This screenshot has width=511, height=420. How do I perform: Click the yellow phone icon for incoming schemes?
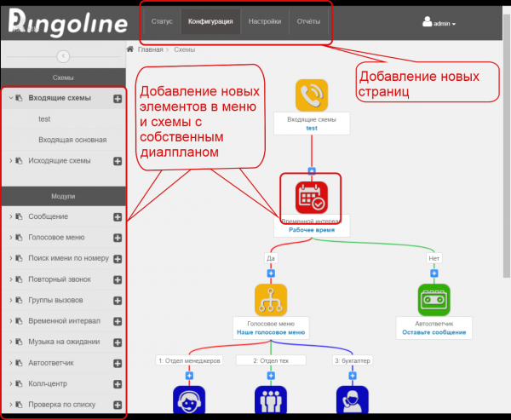[x=312, y=95]
